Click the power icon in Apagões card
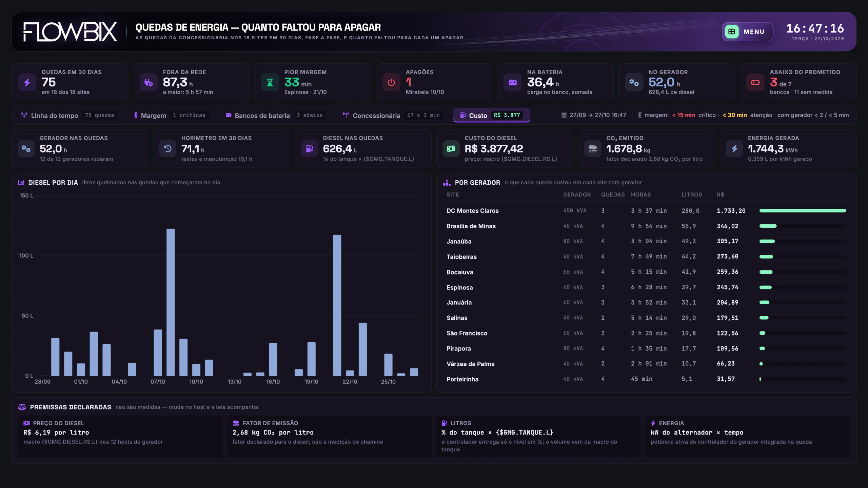The image size is (868, 488). click(391, 82)
